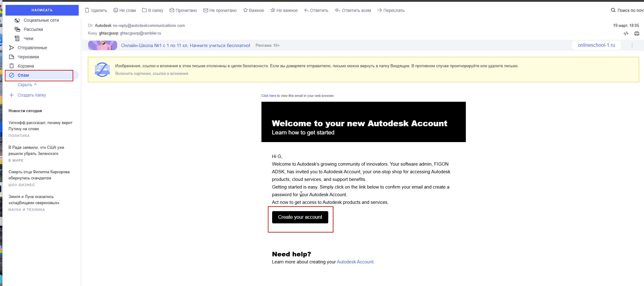This screenshot has width=644, height=286.
Task: Flag the message with Важное star
Action: pos(254,10)
